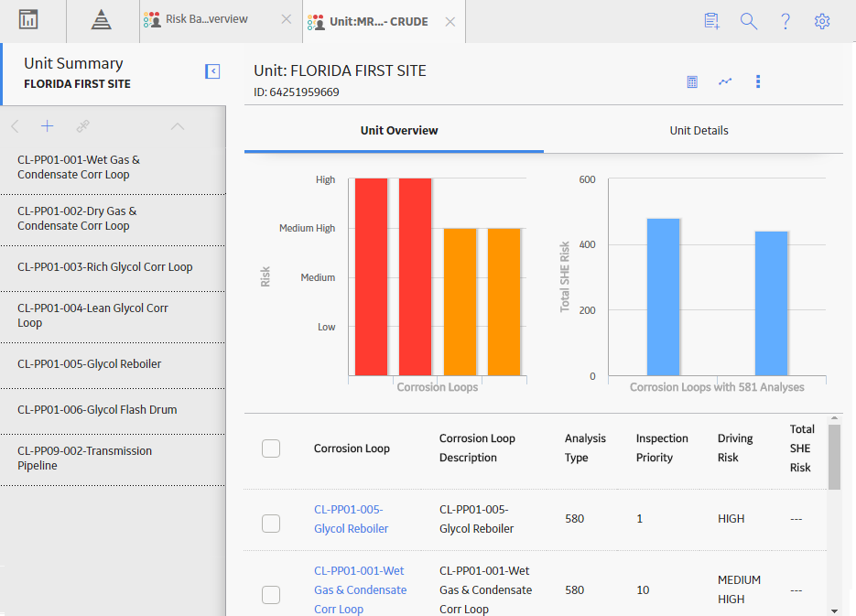Click the second orange Medium High bar
This screenshot has height=616, width=856.
(x=504, y=302)
